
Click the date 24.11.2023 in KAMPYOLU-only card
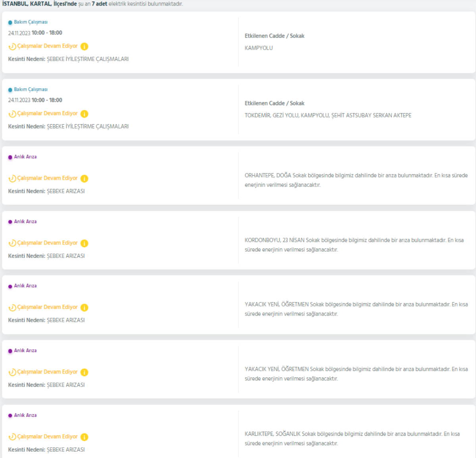pos(19,33)
